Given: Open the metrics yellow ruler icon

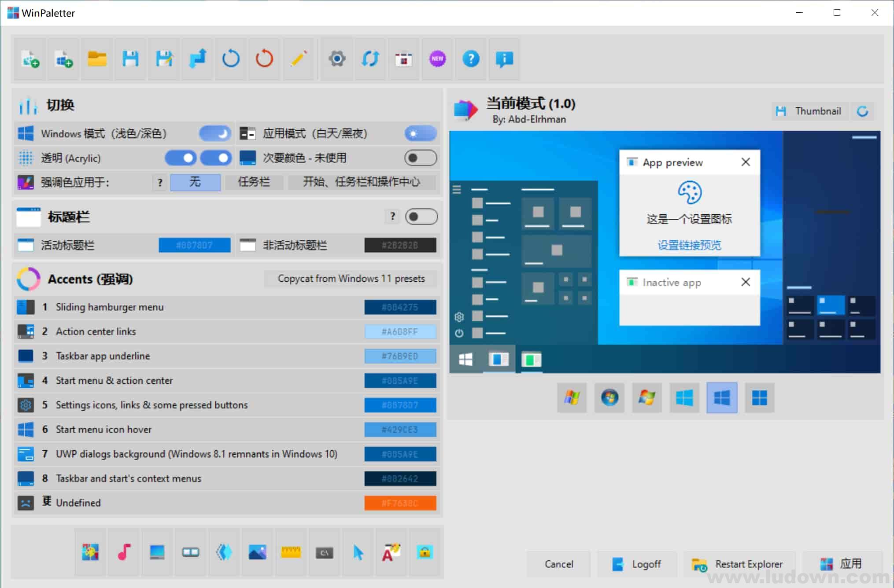Looking at the screenshot, I should click(x=291, y=552).
